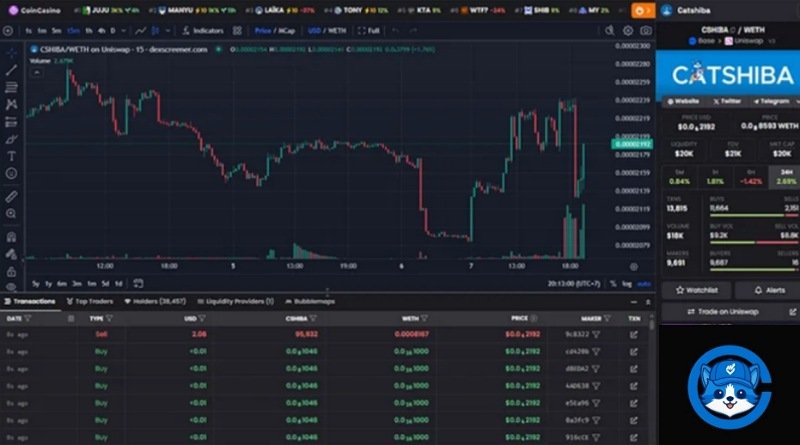This screenshot has width=800, height=445.
Task: Expand the time interval dropdown arrow
Action: tap(123, 31)
